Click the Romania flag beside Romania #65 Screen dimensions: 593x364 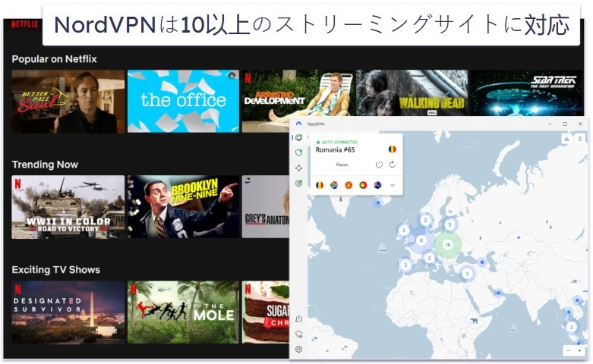coord(393,149)
